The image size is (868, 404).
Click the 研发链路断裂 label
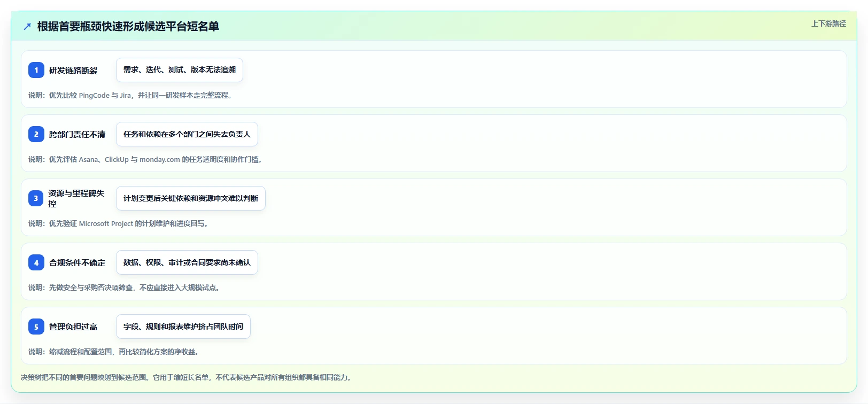click(73, 71)
